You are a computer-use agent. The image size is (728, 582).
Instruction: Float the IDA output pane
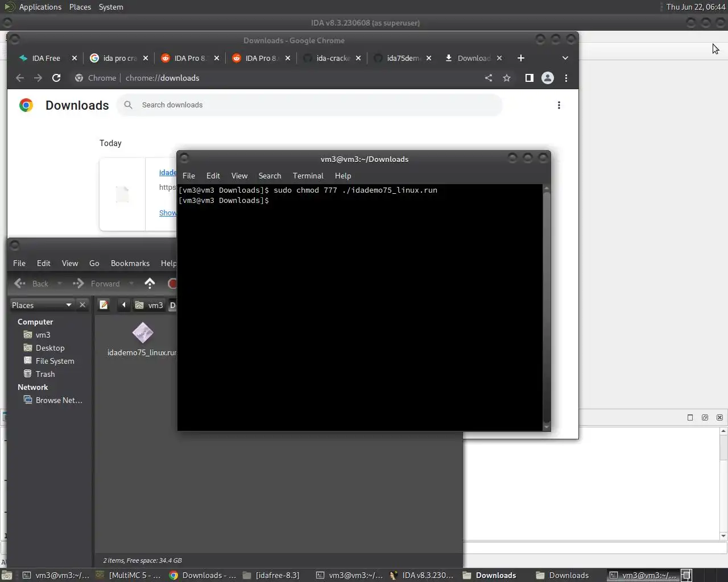tap(705, 417)
